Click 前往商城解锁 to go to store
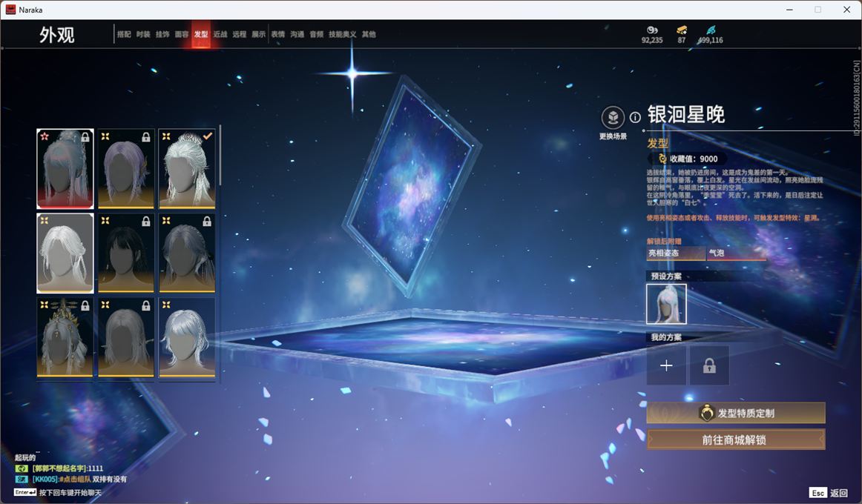This screenshot has width=862, height=504. [736, 440]
